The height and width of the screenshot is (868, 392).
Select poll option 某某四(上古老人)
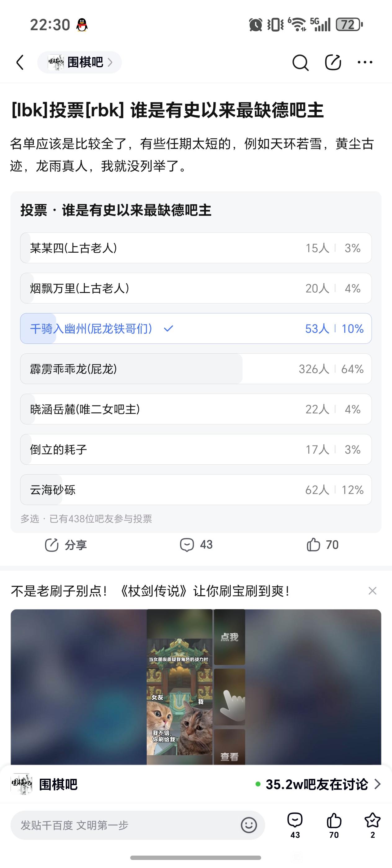click(x=196, y=248)
